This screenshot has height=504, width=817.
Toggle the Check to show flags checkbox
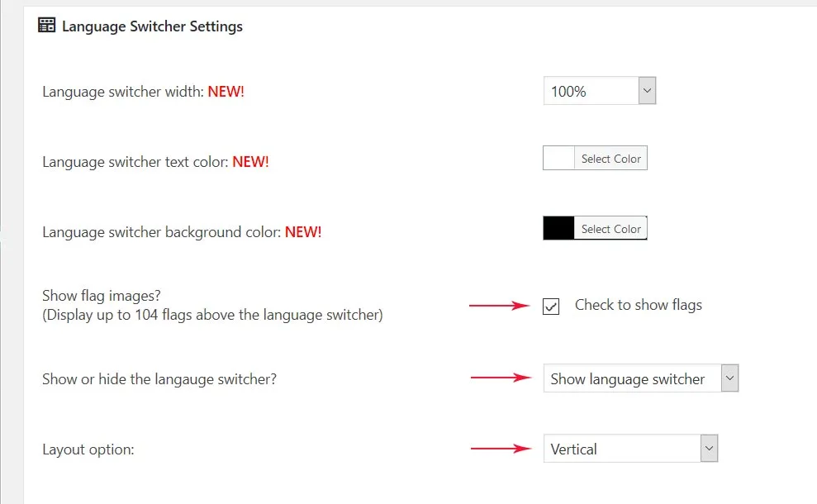551,306
